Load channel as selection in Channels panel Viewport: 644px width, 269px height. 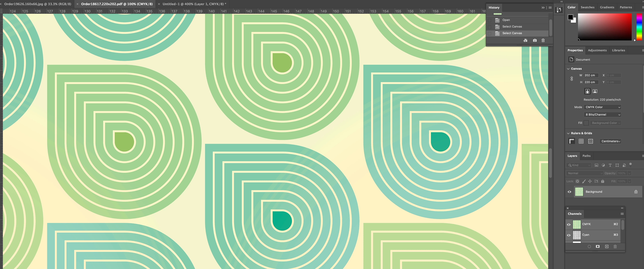[589, 246]
